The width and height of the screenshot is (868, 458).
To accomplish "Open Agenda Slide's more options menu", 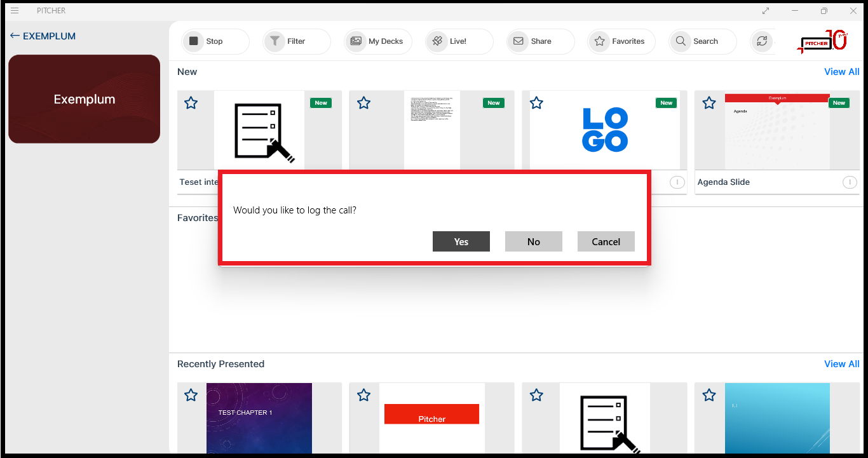I will [x=849, y=182].
